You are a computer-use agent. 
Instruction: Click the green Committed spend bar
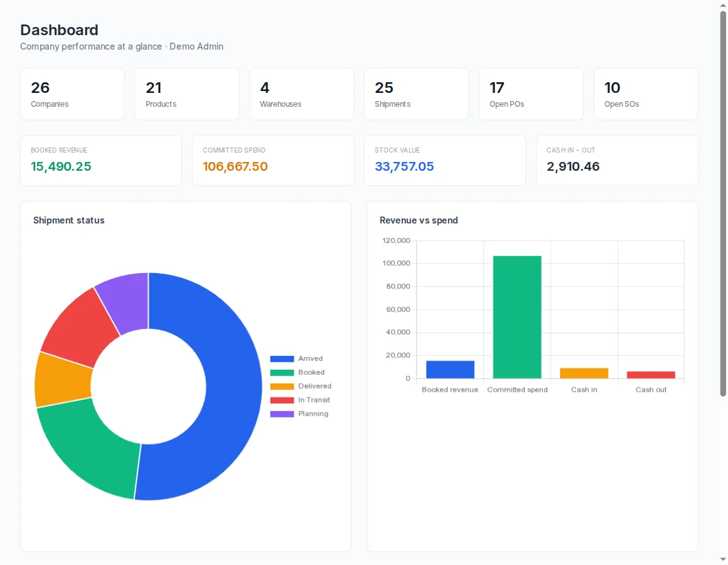[517, 317]
